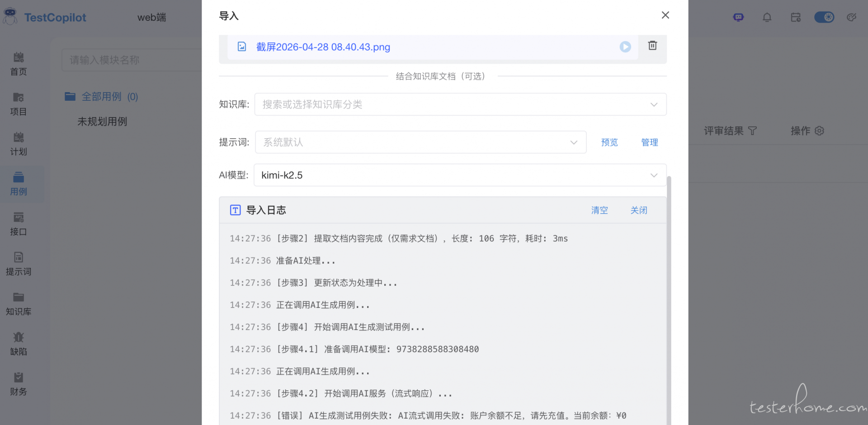Click the 操作 column settings gear icon
This screenshot has height=425, width=868.
pos(819,131)
